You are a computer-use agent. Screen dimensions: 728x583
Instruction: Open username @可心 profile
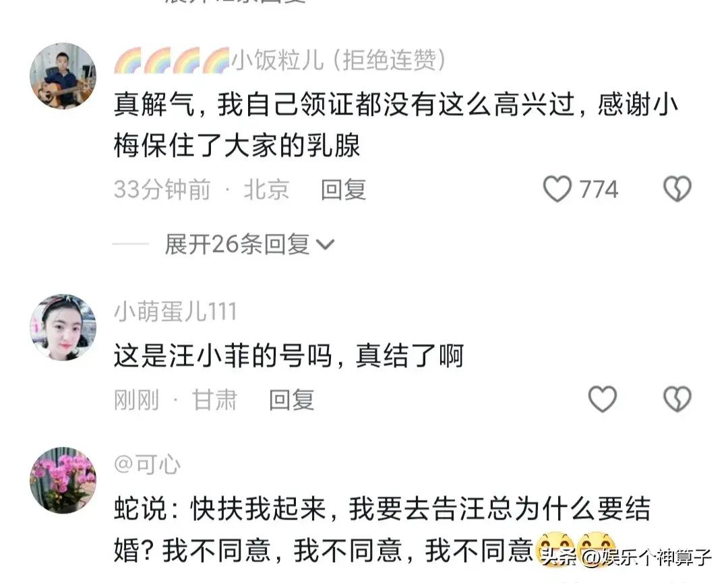(147, 464)
